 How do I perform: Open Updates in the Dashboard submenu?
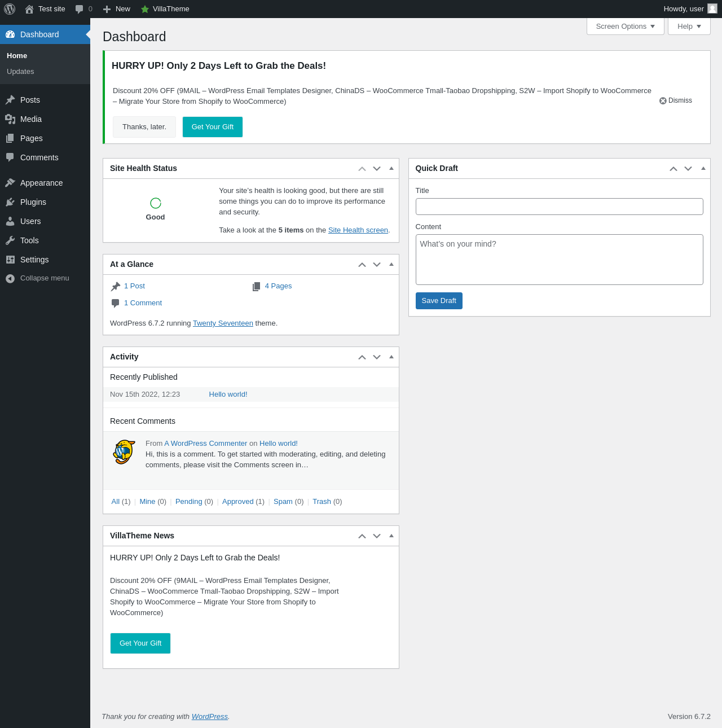point(20,72)
